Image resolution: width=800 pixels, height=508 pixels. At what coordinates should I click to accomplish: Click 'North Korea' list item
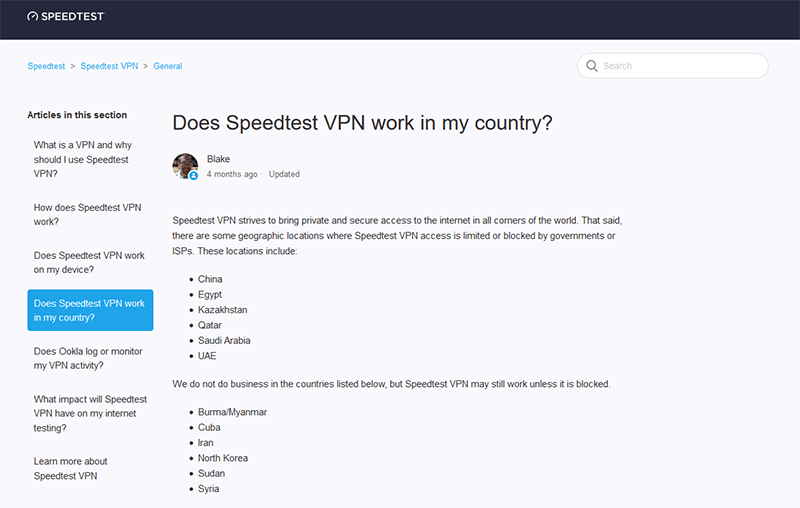click(223, 458)
